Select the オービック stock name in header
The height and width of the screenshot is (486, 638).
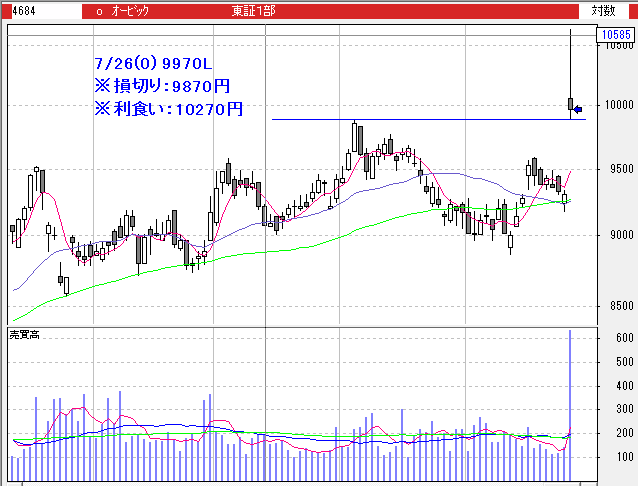(x=132, y=10)
